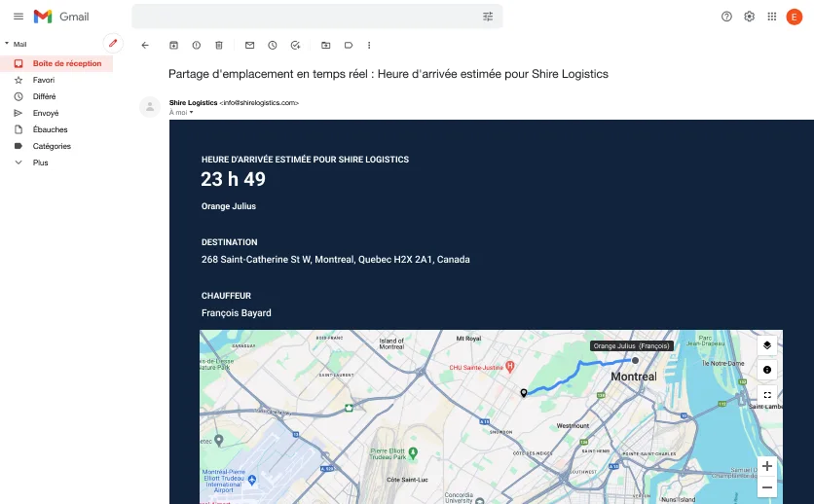814x504 pixels.
Task: Apply a label to the email
Action: (349, 45)
